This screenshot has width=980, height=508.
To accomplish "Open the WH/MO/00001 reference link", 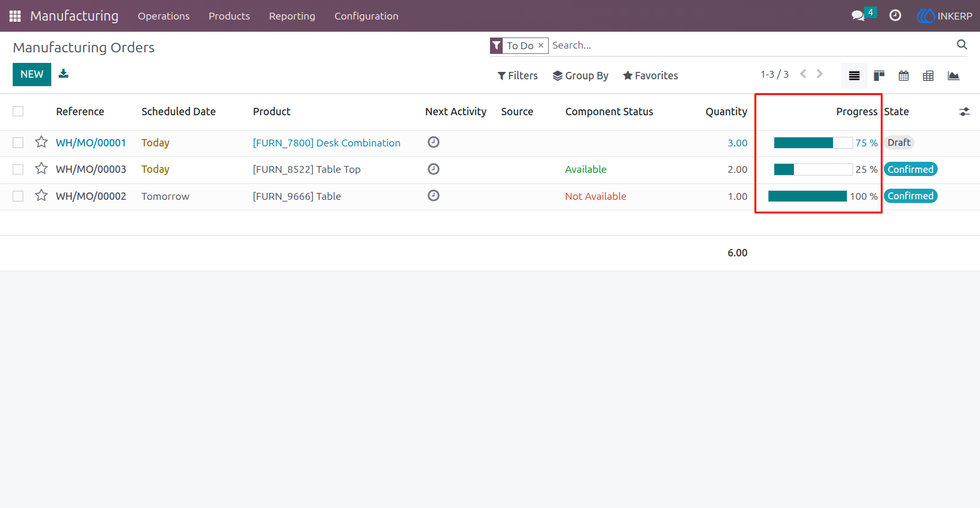I will [91, 143].
